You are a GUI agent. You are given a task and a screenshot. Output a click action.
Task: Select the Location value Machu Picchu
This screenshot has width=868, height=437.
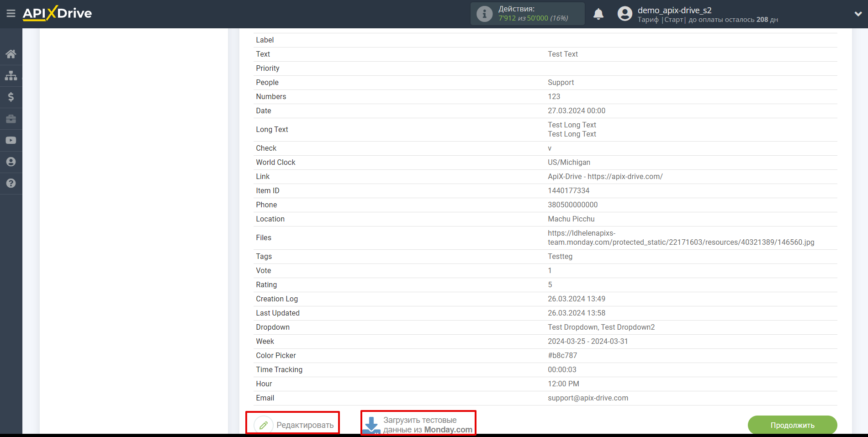pyautogui.click(x=571, y=219)
